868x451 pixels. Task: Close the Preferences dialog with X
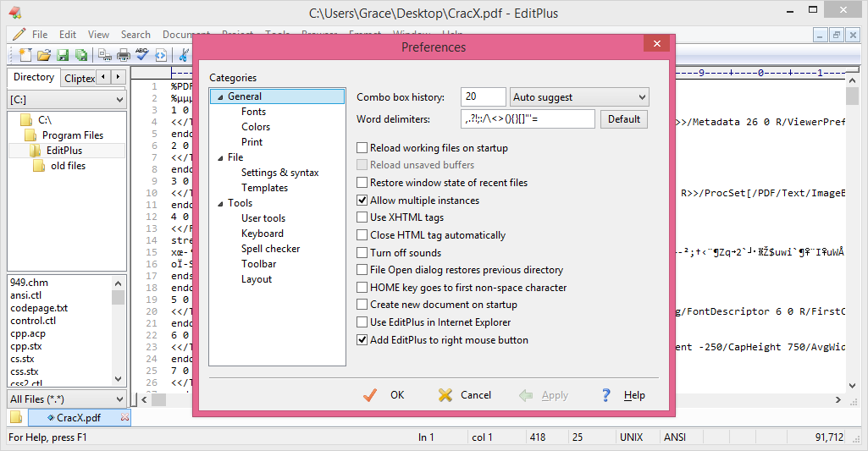(656, 44)
